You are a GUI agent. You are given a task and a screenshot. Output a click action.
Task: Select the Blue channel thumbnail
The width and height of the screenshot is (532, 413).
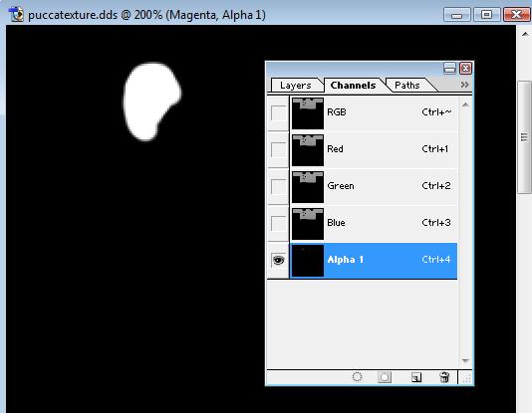pyautogui.click(x=308, y=224)
